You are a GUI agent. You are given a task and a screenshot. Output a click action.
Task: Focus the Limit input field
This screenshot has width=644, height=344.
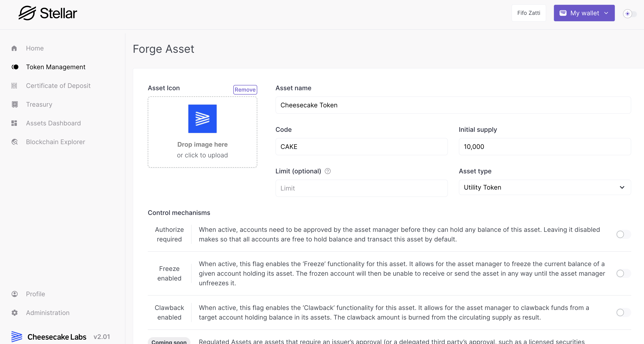361,188
